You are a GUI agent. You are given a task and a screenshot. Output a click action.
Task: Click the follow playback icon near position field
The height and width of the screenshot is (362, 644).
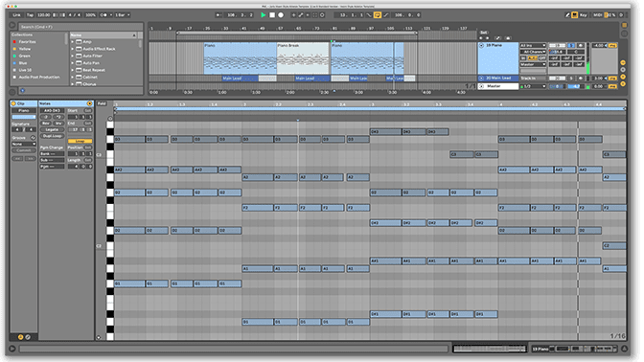click(218, 14)
